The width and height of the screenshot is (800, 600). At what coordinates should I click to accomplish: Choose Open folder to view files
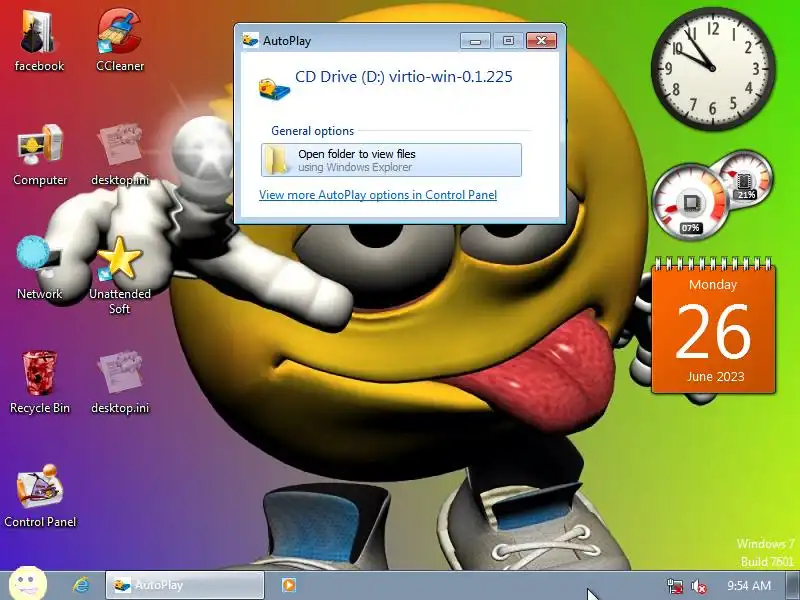[x=391, y=160]
